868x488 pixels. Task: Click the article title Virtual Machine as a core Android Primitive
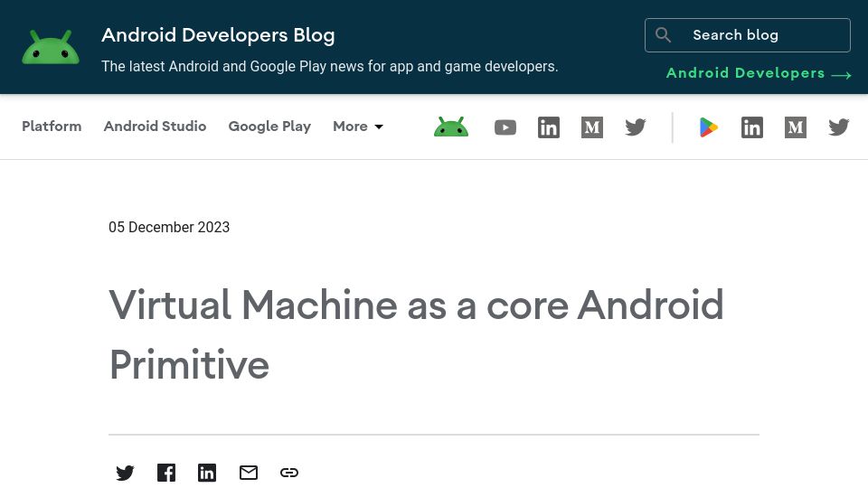(x=416, y=334)
